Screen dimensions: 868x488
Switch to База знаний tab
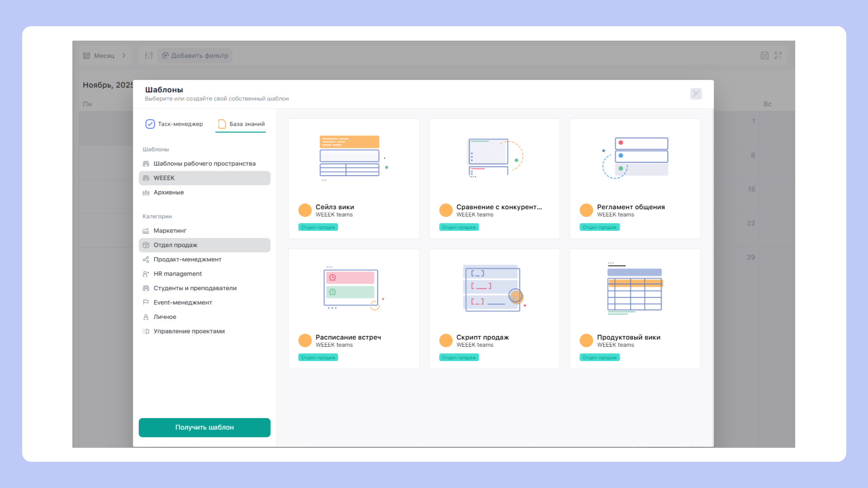241,124
